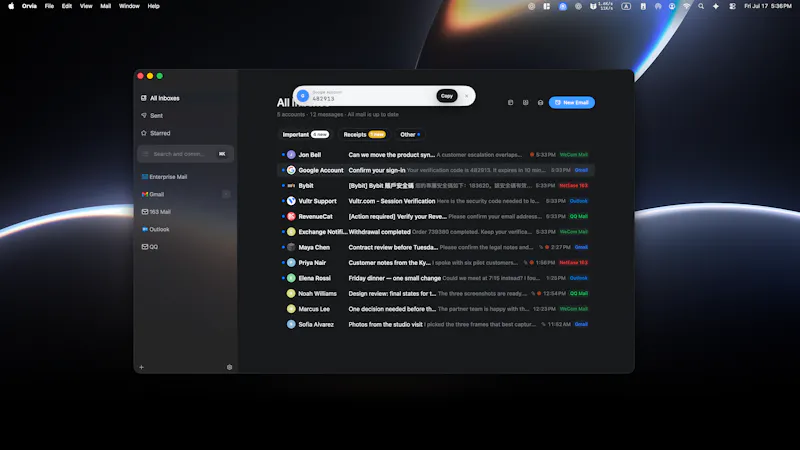Screen dimensions: 800x450
Task: Open Priya Nair's Customer notes email
Action: tap(436, 263)
